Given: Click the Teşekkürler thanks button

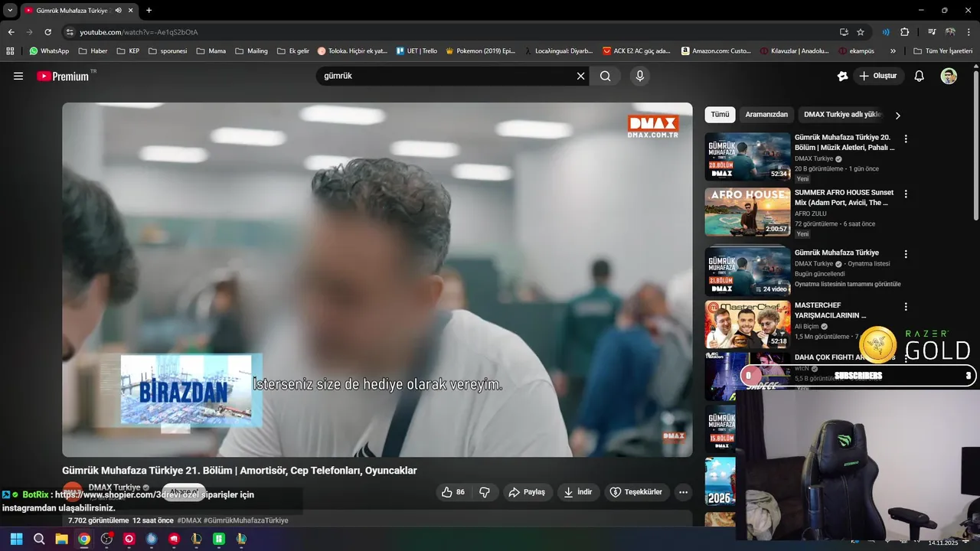Looking at the screenshot, I should (635, 492).
